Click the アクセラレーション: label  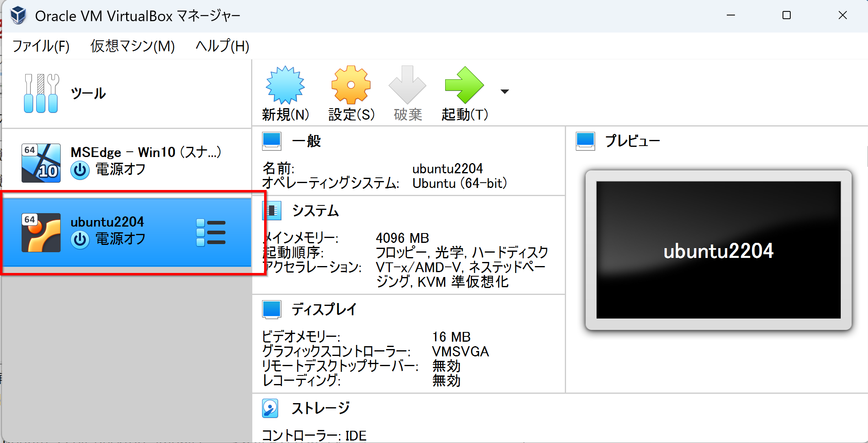(x=313, y=267)
